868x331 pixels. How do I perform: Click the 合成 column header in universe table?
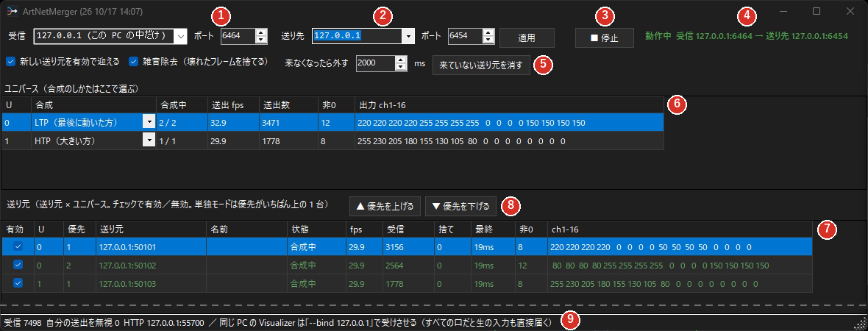pos(93,105)
